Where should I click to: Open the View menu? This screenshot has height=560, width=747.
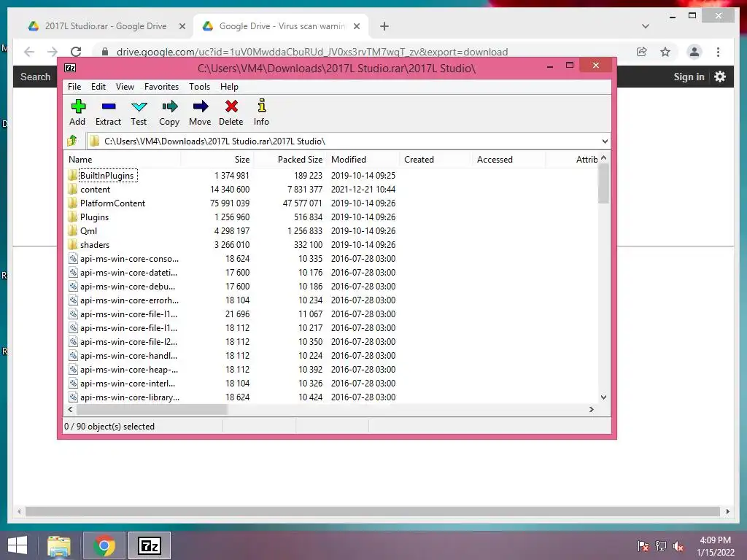coord(125,87)
